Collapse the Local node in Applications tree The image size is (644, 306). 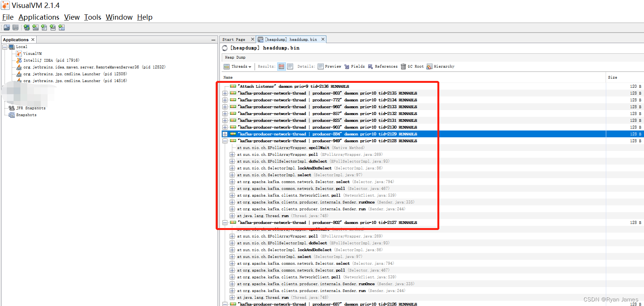point(5,47)
